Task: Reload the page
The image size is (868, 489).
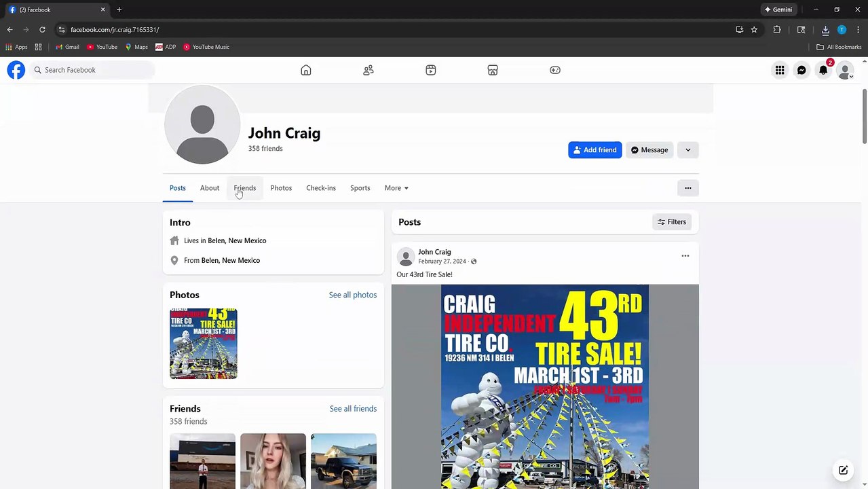Action: (42, 30)
